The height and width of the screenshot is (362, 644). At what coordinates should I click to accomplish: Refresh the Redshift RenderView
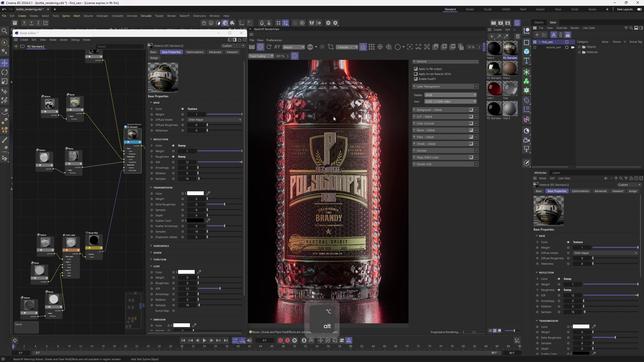click(x=269, y=47)
